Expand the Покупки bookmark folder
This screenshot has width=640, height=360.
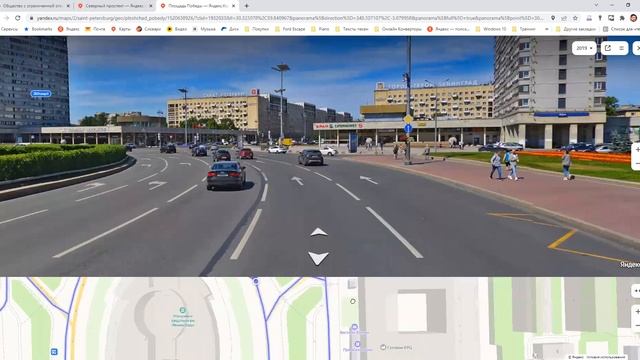coord(257,29)
